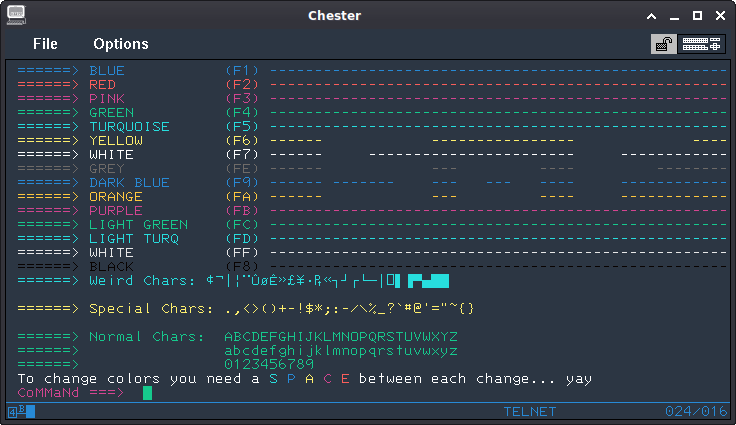Click the 'Normal Chars:' label
This screenshot has width=736, height=425.
147,337
